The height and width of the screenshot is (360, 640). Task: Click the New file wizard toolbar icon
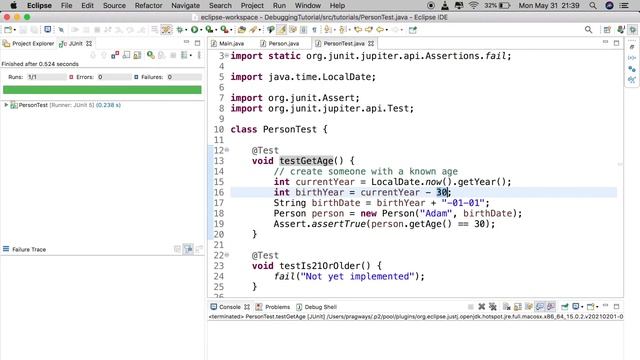coord(8,30)
